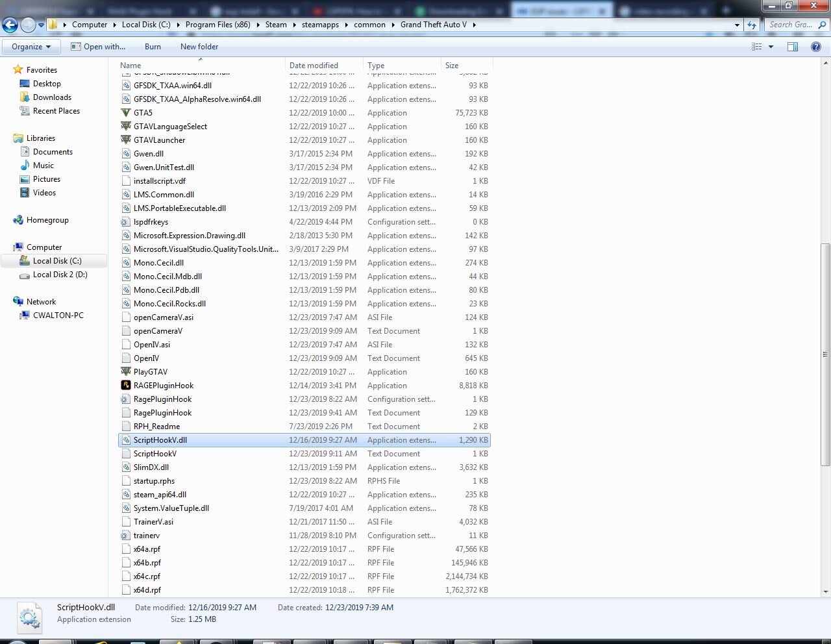Click the Open with... toolbar button
This screenshot has width=831, height=644.
pos(98,47)
